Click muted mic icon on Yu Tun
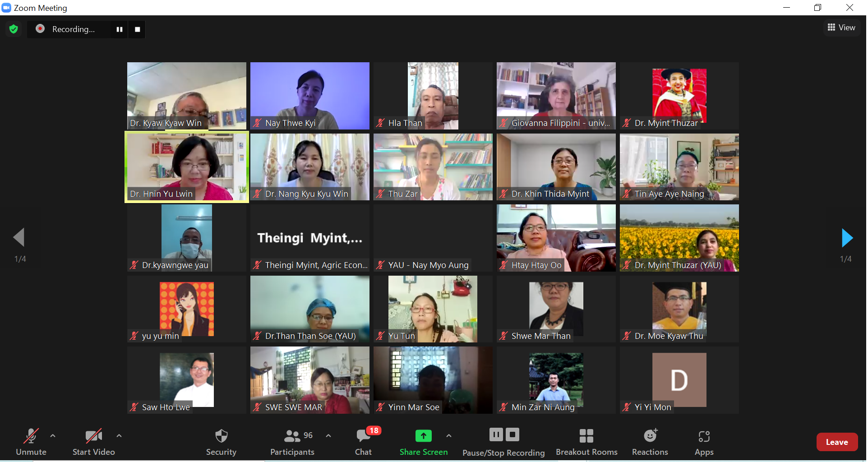 (x=380, y=336)
